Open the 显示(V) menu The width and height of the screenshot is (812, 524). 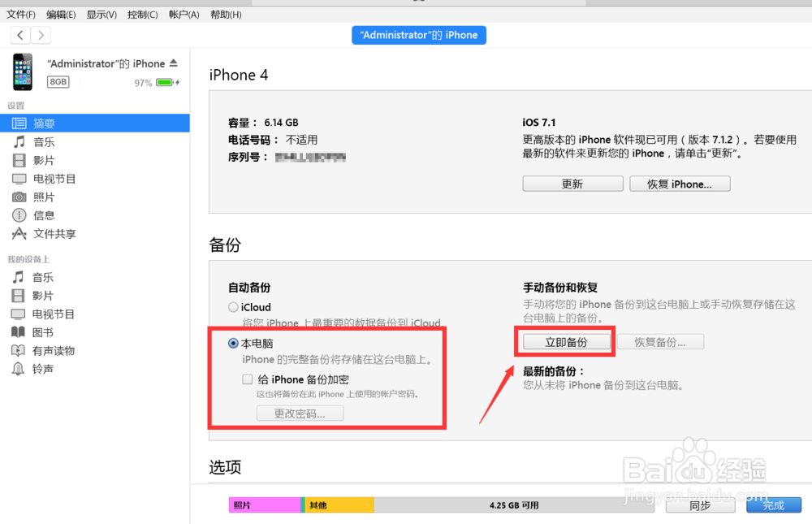[x=101, y=15]
